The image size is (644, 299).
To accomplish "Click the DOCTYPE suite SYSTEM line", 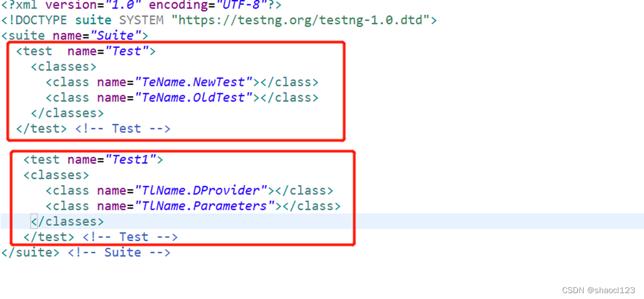I will tap(219, 20).
